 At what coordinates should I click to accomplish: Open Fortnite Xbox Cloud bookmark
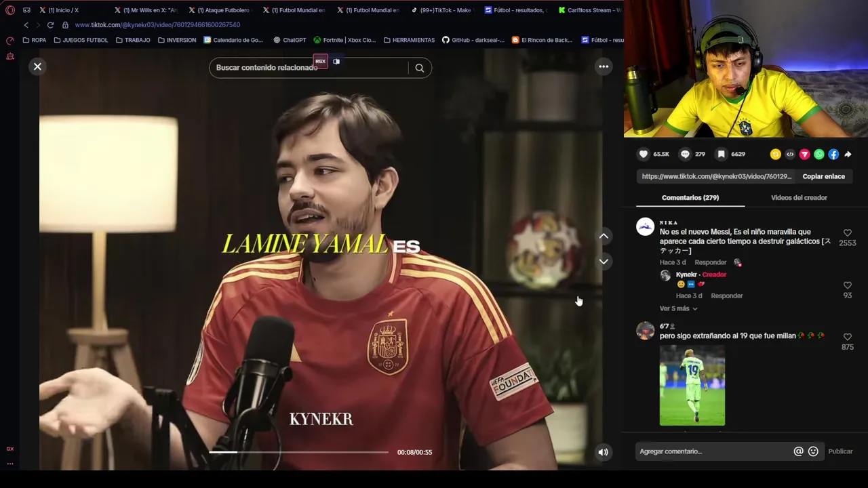point(344,40)
